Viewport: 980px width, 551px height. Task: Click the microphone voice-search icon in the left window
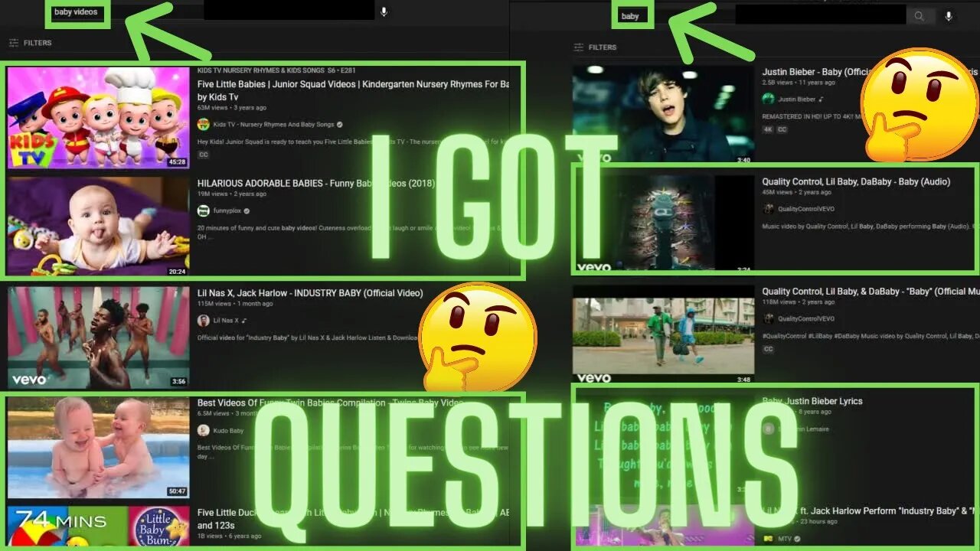click(384, 11)
